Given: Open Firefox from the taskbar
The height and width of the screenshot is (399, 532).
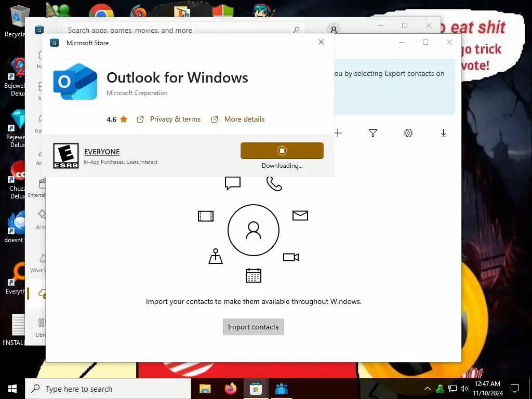Looking at the screenshot, I should (231, 389).
